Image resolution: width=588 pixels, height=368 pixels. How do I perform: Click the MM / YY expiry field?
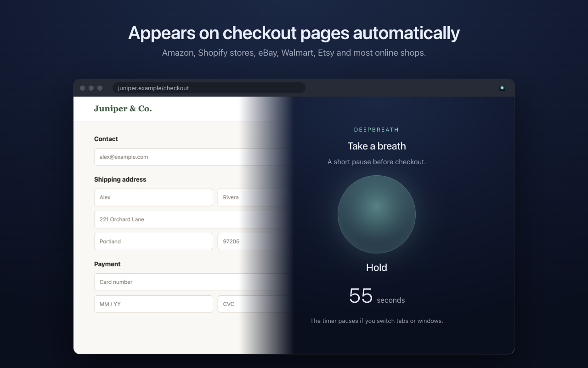tap(153, 304)
